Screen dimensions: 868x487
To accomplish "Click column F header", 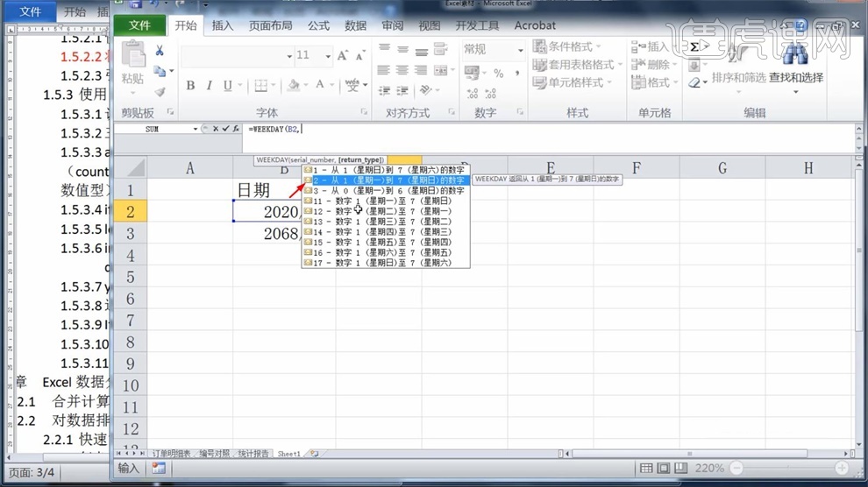I will tap(637, 168).
